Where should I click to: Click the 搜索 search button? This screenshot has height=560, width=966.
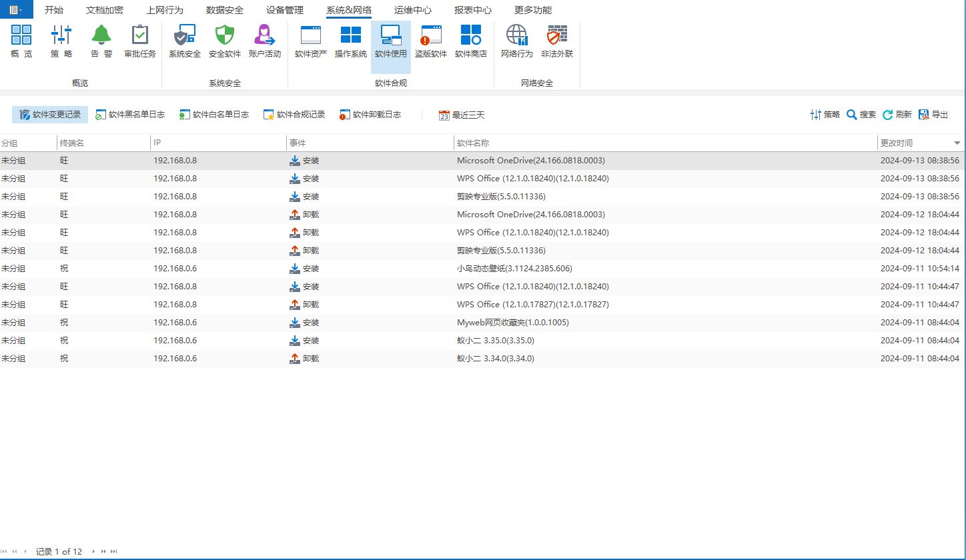861,115
